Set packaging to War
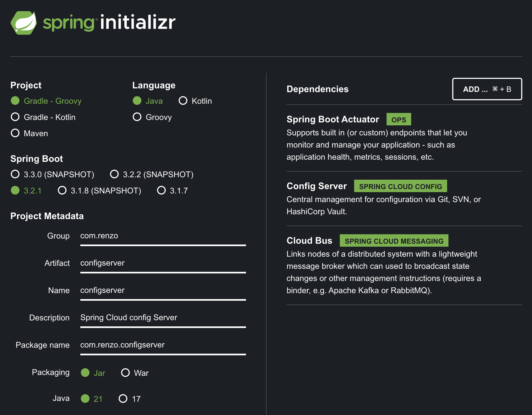The image size is (532, 415). 125,373
